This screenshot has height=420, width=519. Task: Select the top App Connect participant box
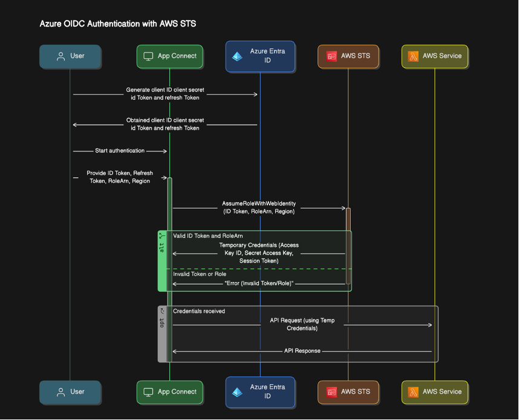click(170, 57)
